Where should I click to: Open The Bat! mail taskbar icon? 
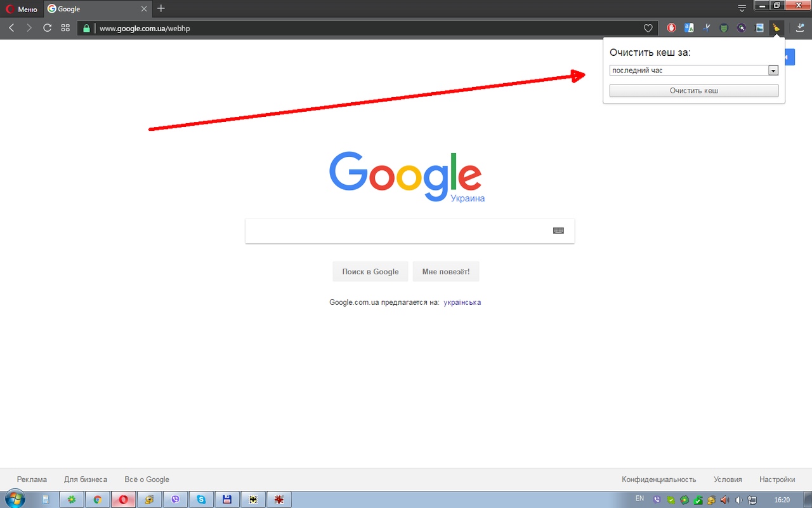click(x=253, y=500)
